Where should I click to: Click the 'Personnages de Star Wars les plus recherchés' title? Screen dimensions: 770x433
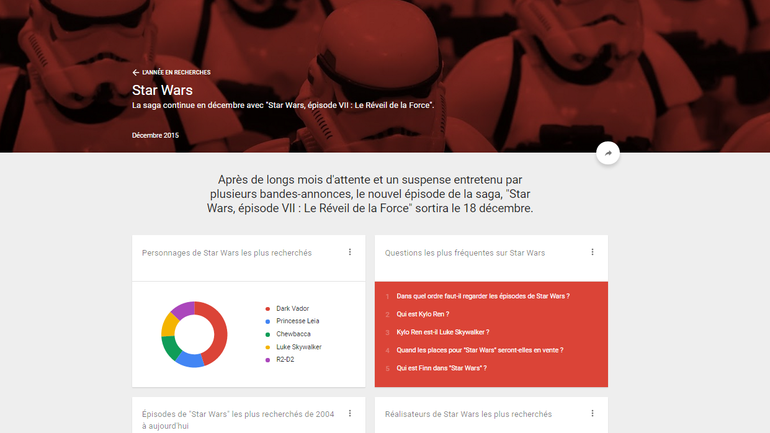[x=227, y=253]
